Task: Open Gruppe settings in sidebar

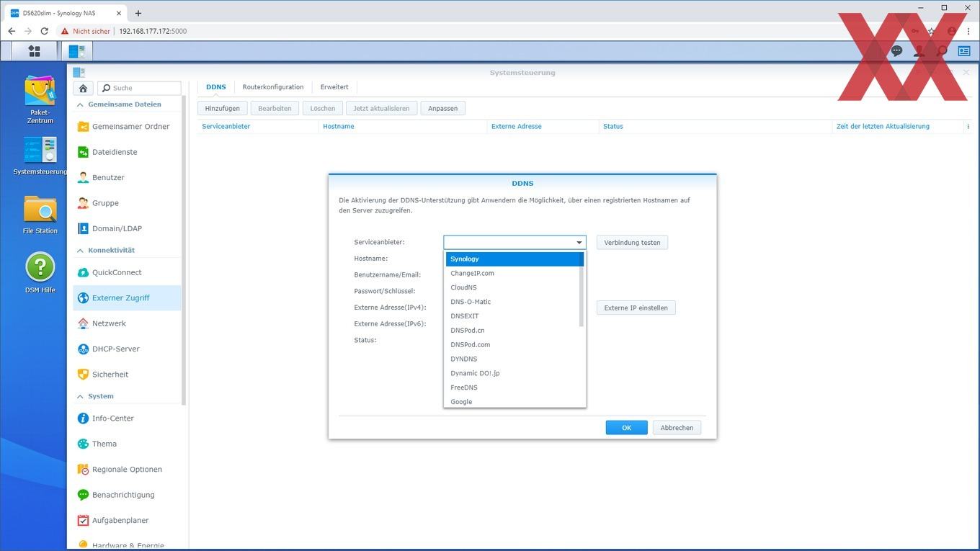Action: coord(127,203)
